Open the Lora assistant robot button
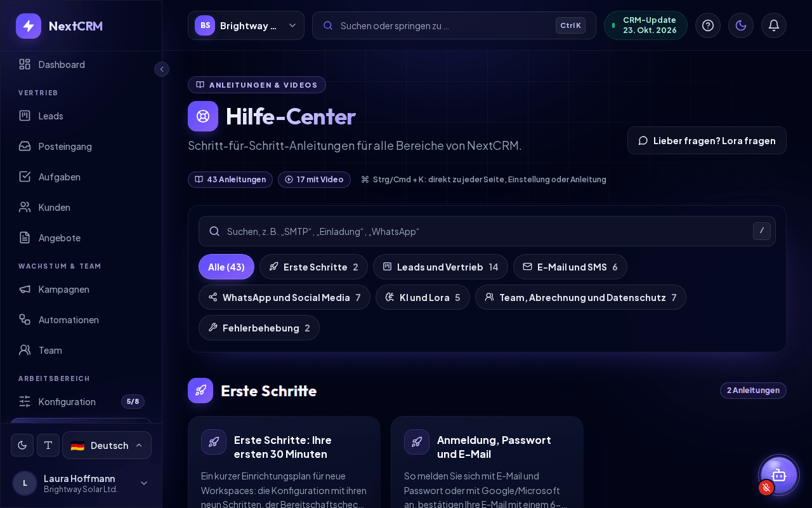This screenshot has width=812, height=508. tap(779, 475)
